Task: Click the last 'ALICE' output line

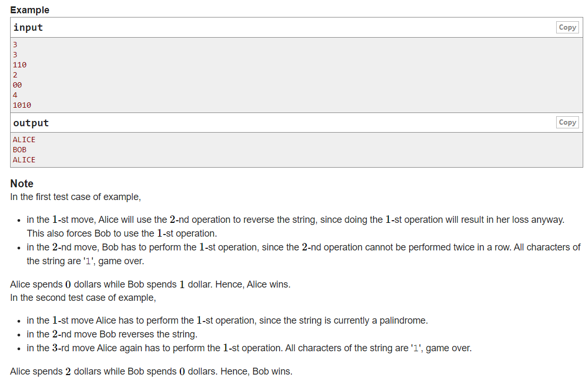Action: (24, 160)
